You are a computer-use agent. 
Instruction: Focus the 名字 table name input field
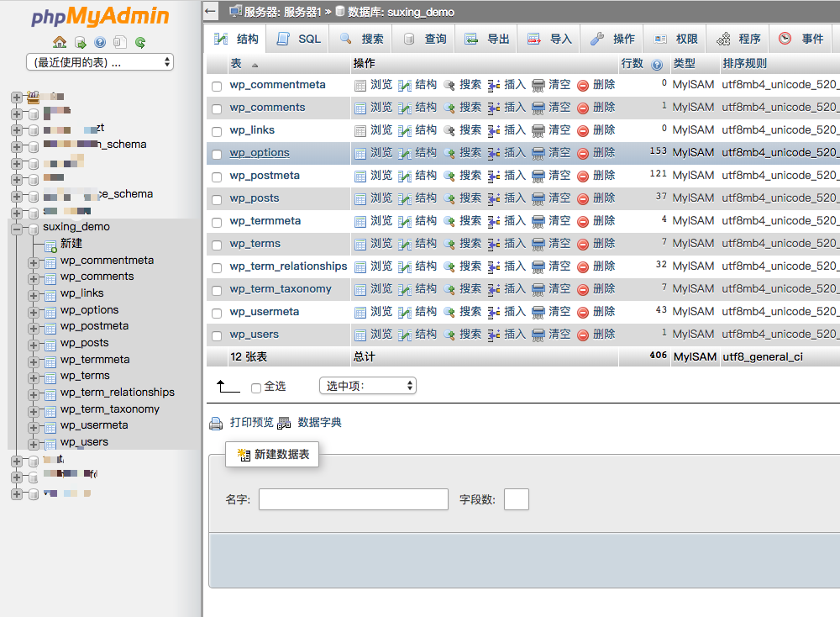tap(353, 499)
